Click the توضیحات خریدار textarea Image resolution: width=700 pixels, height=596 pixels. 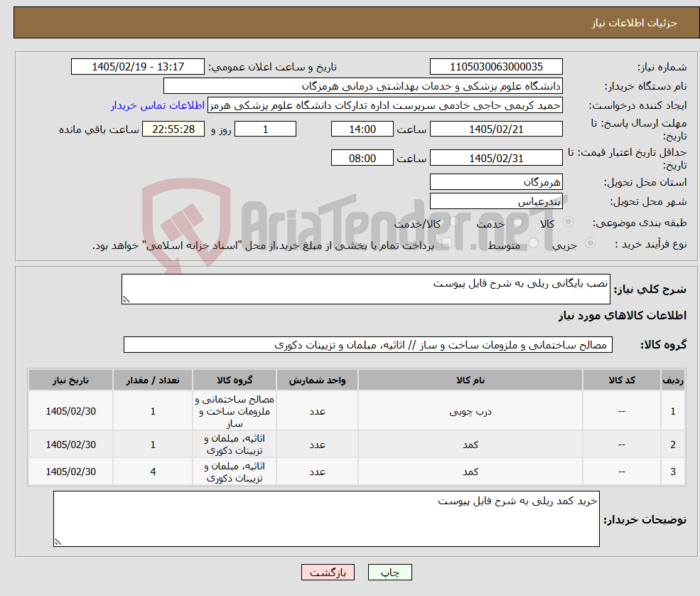click(x=326, y=518)
